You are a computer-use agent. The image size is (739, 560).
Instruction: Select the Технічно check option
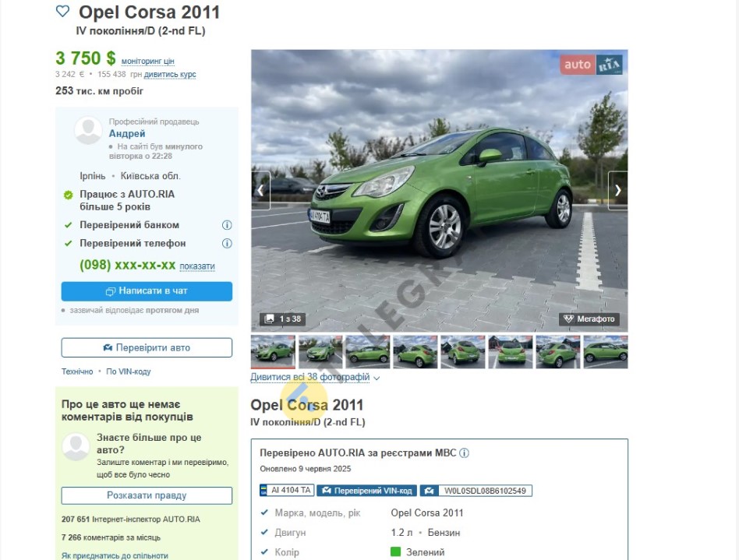coord(77,372)
